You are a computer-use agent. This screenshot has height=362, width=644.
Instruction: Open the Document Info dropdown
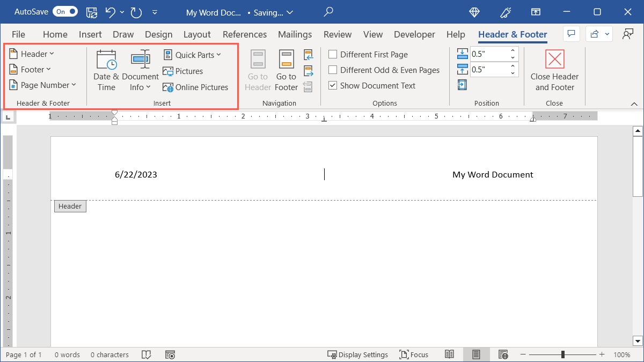(x=140, y=71)
